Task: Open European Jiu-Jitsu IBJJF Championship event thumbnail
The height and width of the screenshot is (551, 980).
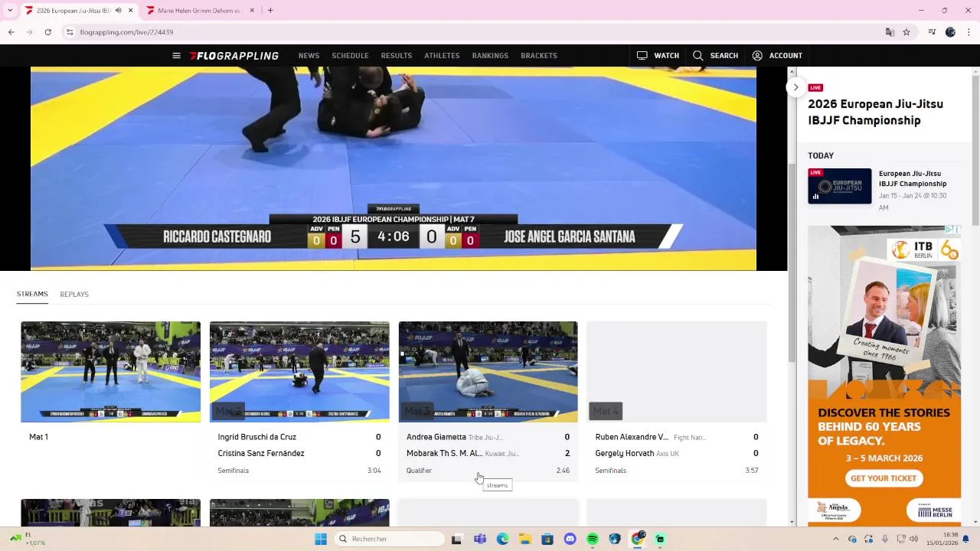Action: 839,186
